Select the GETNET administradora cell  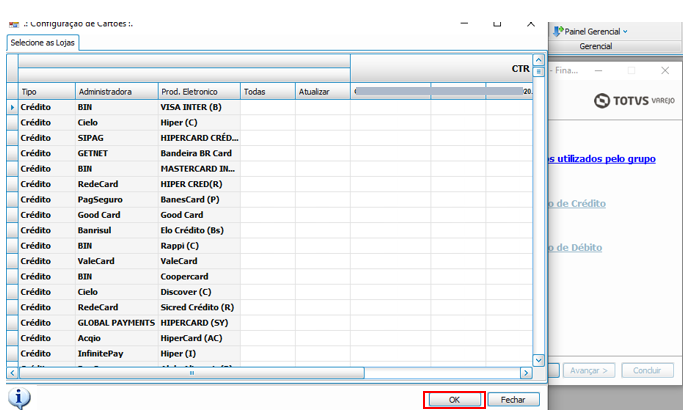click(x=117, y=153)
